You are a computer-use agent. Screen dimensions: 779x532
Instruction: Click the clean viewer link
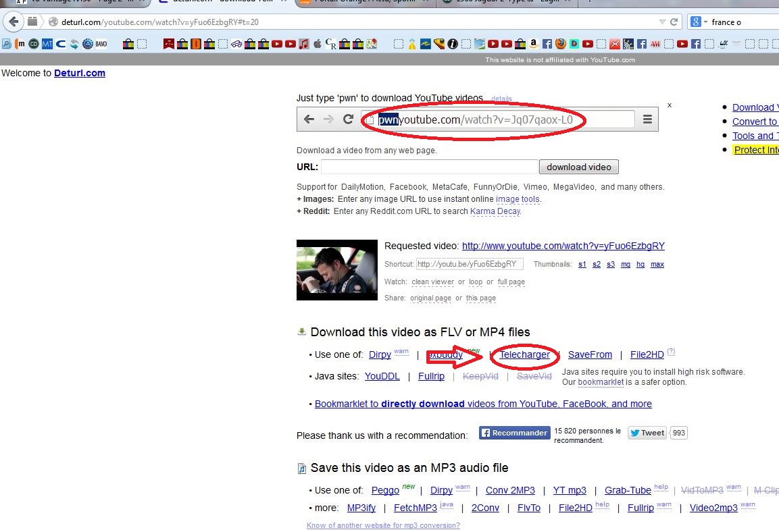[432, 282]
